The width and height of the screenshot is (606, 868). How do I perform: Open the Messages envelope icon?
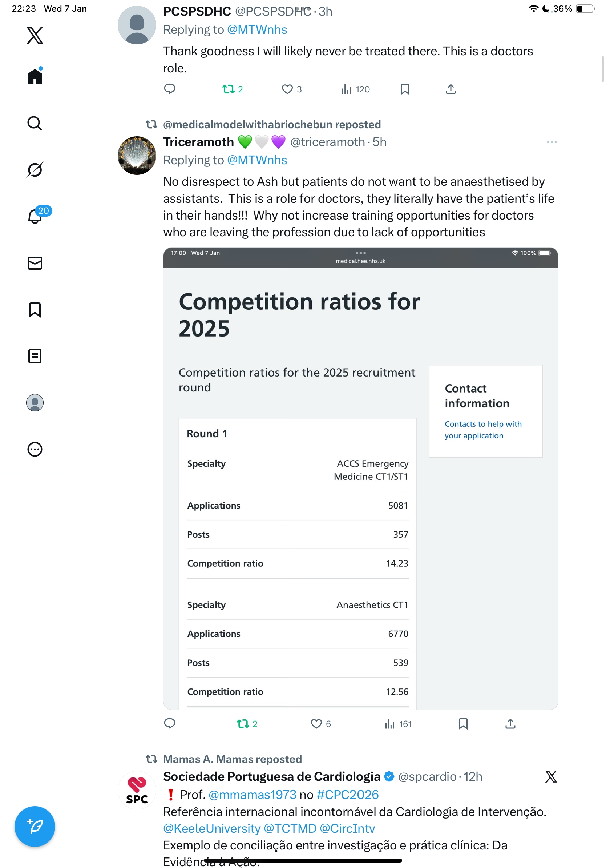pos(35,263)
